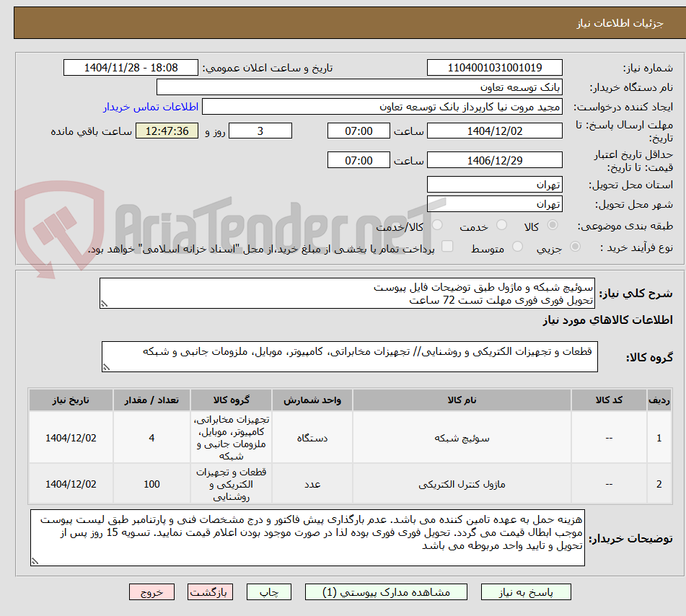Viewport: 686px width, 616px height.
Task: Click the unit cell 'دستگاه'
Action: click(312, 438)
